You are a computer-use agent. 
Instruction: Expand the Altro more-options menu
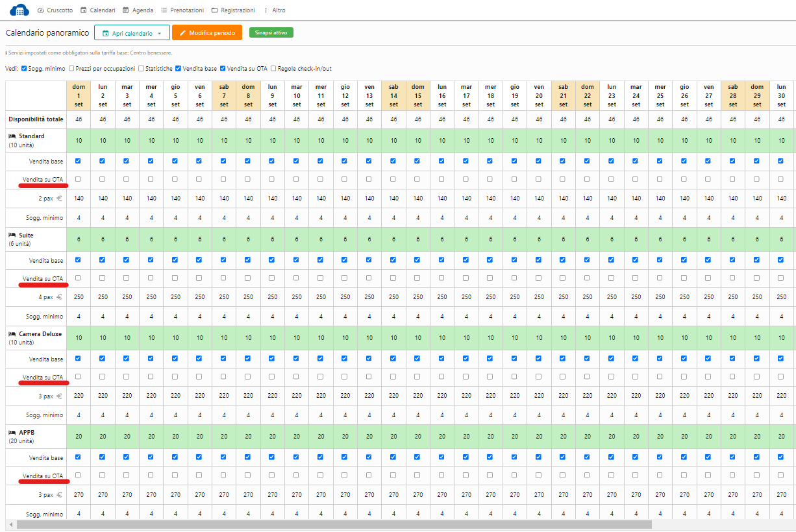tap(274, 10)
